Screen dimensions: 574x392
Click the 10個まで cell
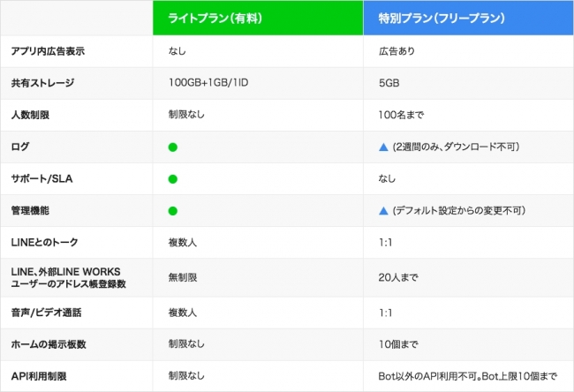[x=398, y=344]
